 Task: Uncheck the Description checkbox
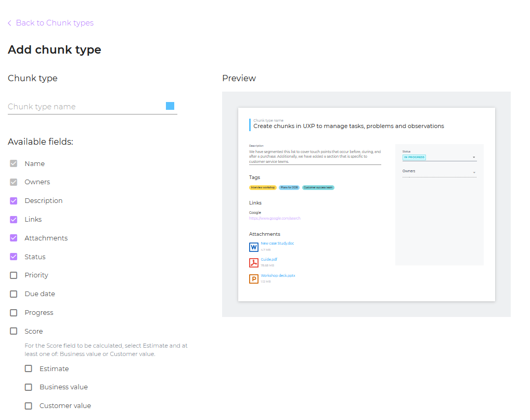coord(14,201)
